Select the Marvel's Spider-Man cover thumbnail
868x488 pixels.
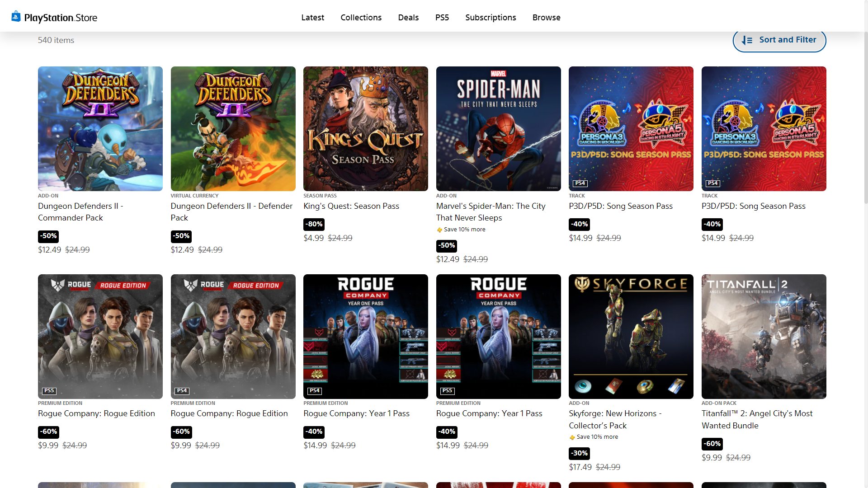click(x=498, y=129)
